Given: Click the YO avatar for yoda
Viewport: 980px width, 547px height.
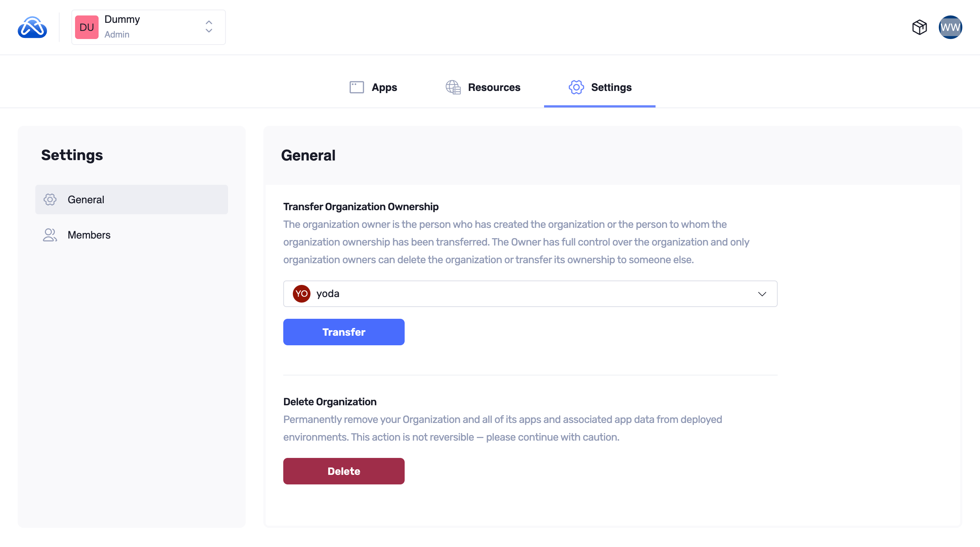Looking at the screenshot, I should pyautogui.click(x=301, y=294).
